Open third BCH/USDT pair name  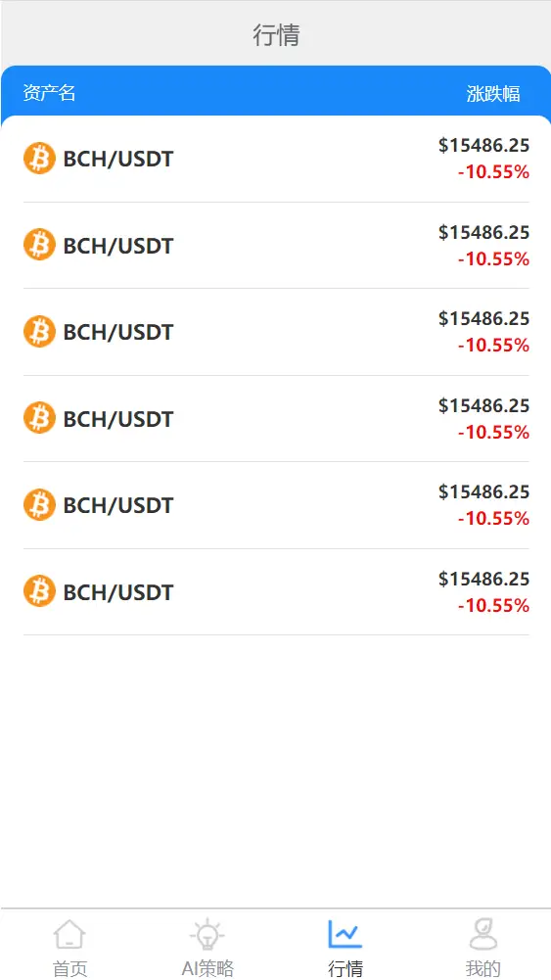point(118,332)
